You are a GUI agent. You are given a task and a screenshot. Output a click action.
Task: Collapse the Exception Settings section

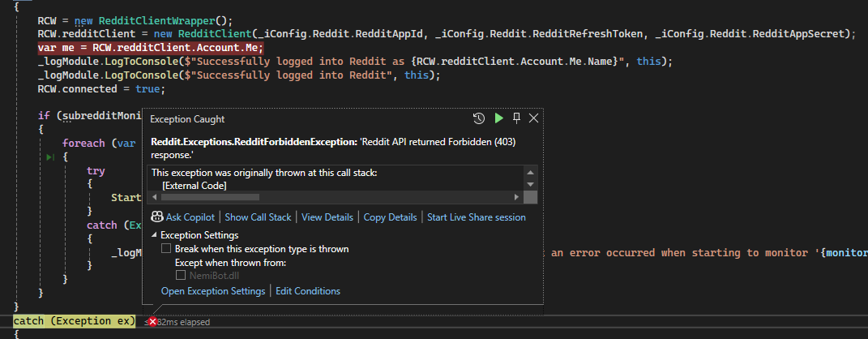pyautogui.click(x=155, y=235)
